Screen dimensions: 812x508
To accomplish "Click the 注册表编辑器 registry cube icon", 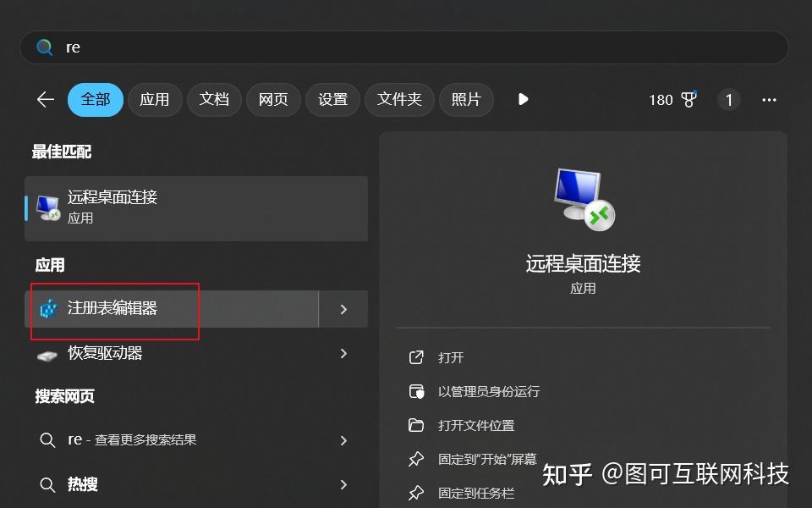I will pos(49,309).
